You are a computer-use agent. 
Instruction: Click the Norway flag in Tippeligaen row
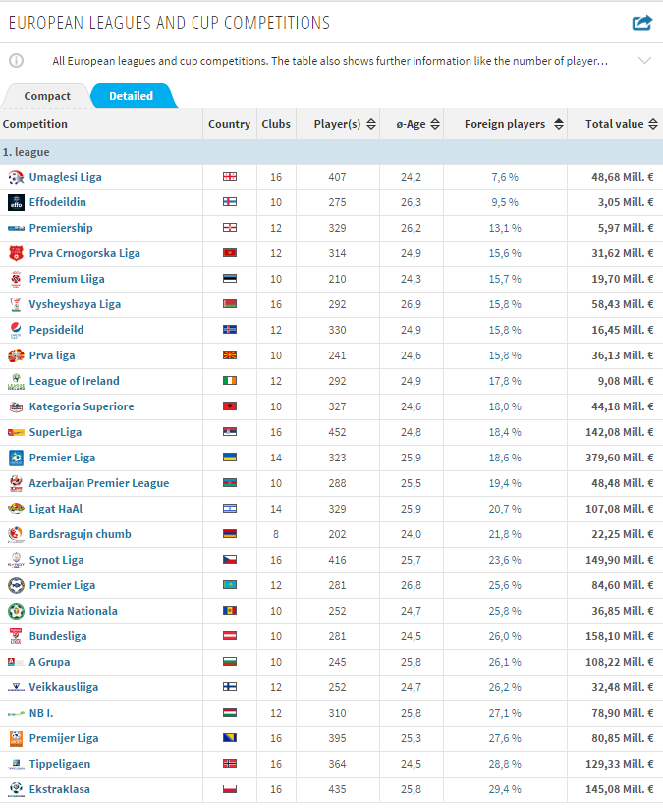[230, 763]
